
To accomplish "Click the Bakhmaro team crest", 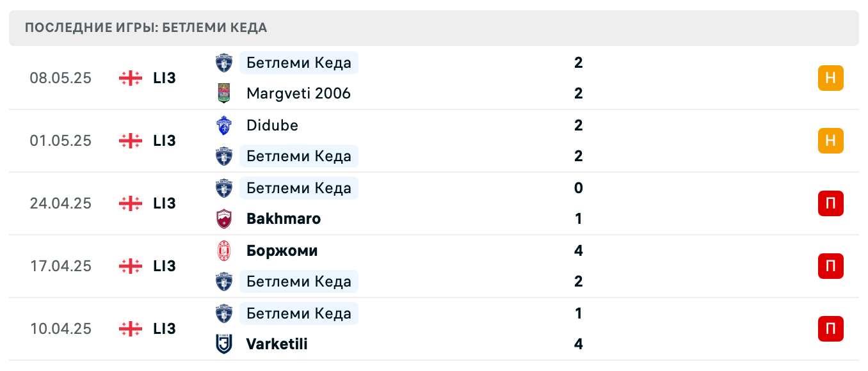I will coord(223,219).
